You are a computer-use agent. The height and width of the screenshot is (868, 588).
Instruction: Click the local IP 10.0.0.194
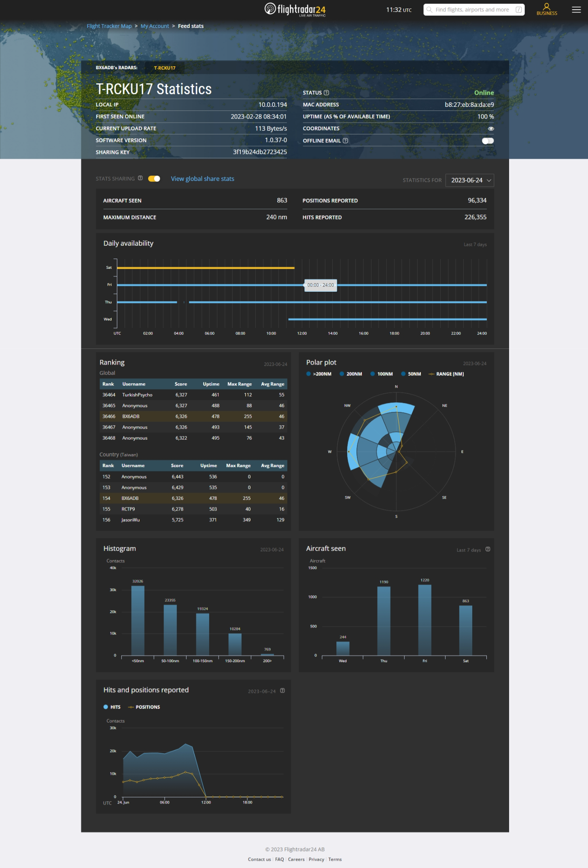(x=273, y=104)
